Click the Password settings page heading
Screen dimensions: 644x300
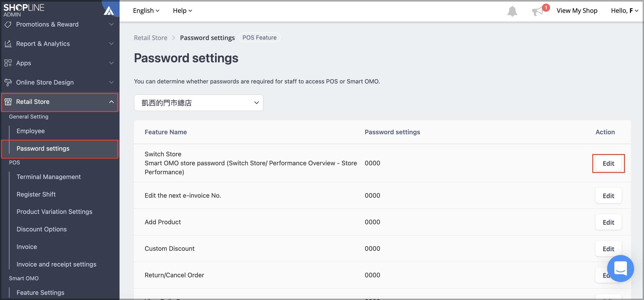pyautogui.click(x=186, y=58)
